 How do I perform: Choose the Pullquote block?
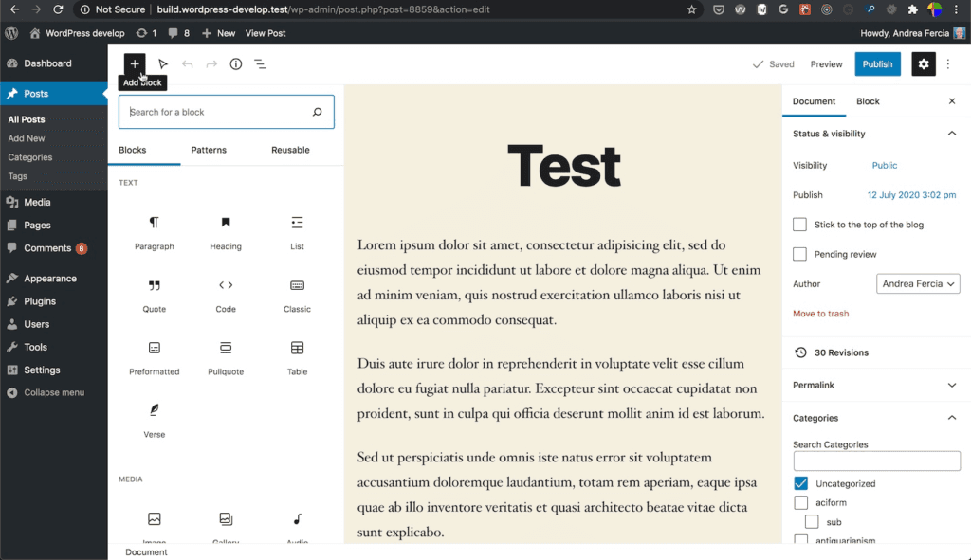[x=225, y=353]
